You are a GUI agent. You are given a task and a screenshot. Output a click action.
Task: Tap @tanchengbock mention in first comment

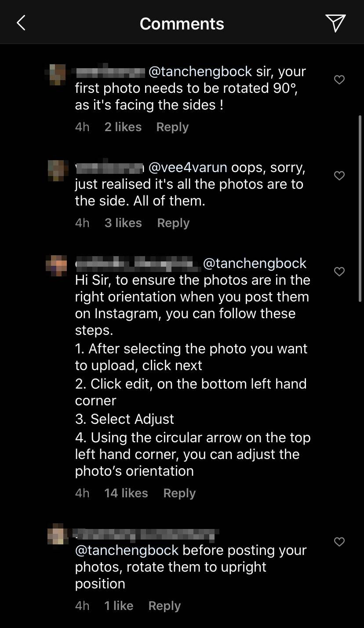[x=200, y=72]
